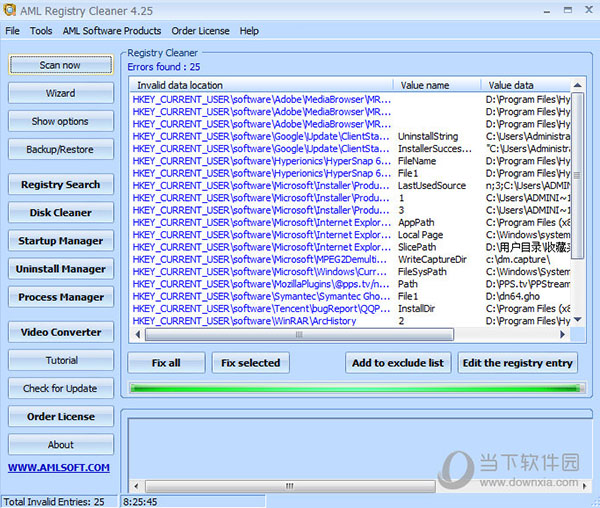
Task: Minimize the AML Registry Cleaner window
Action: coord(547,11)
